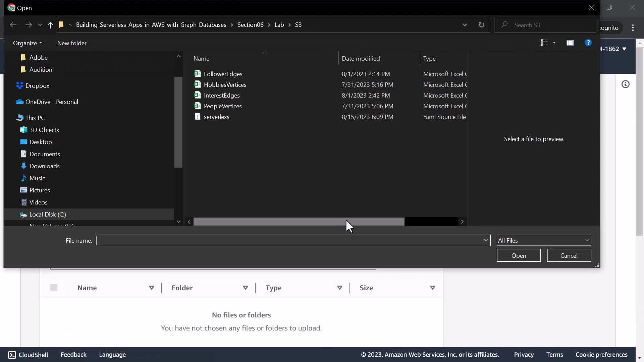Click the Cancel button
This screenshot has height=362, width=644.
[x=569, y=255]
